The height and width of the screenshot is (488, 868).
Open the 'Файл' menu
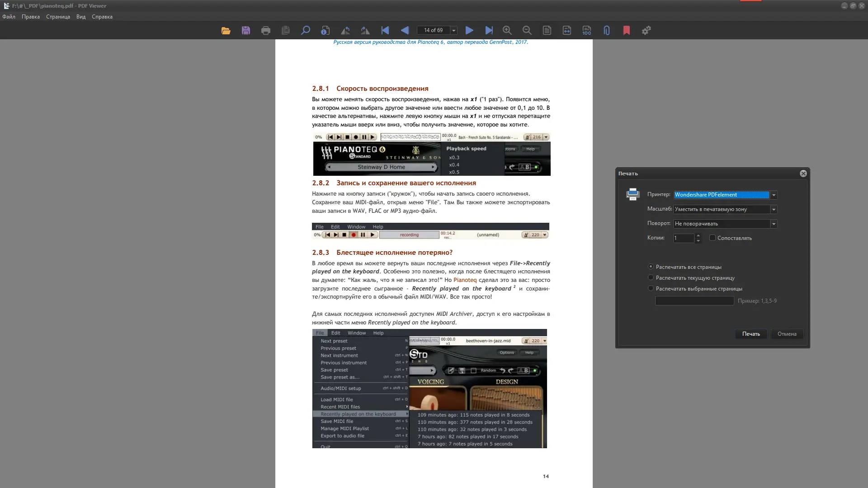pos(8,16)
